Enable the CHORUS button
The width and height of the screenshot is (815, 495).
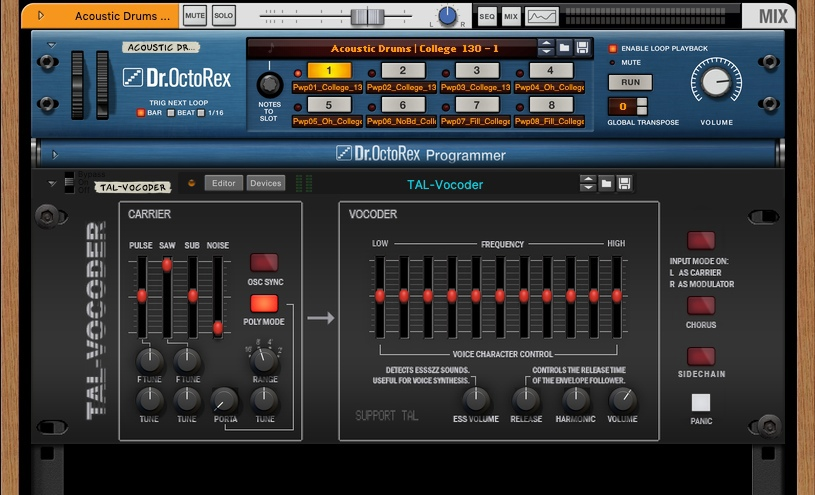701,306
